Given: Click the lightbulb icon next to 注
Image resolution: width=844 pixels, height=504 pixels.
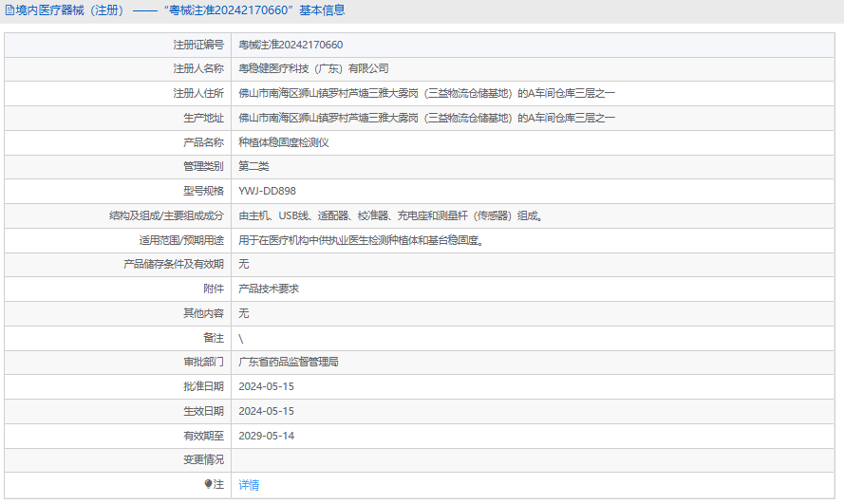Looking at the screenshot, I should tap(208, 484).
